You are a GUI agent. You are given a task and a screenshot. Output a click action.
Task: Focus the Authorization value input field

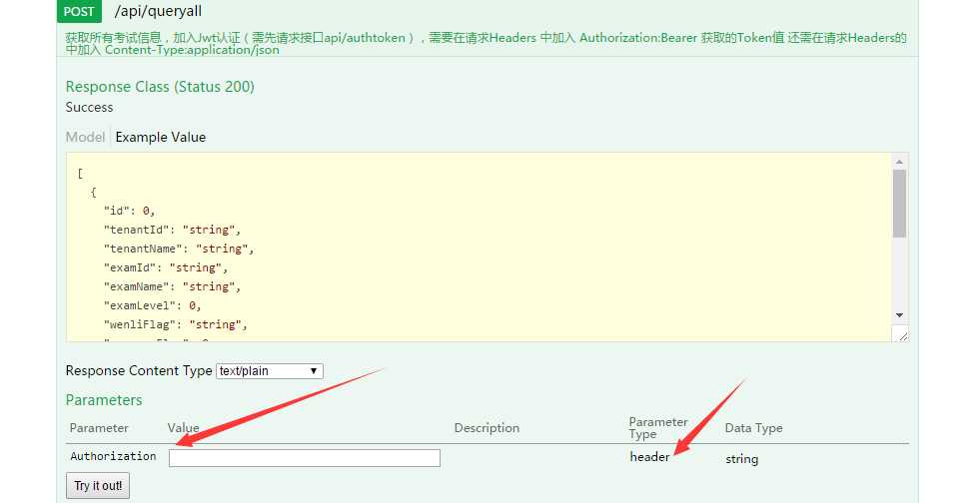305,458
